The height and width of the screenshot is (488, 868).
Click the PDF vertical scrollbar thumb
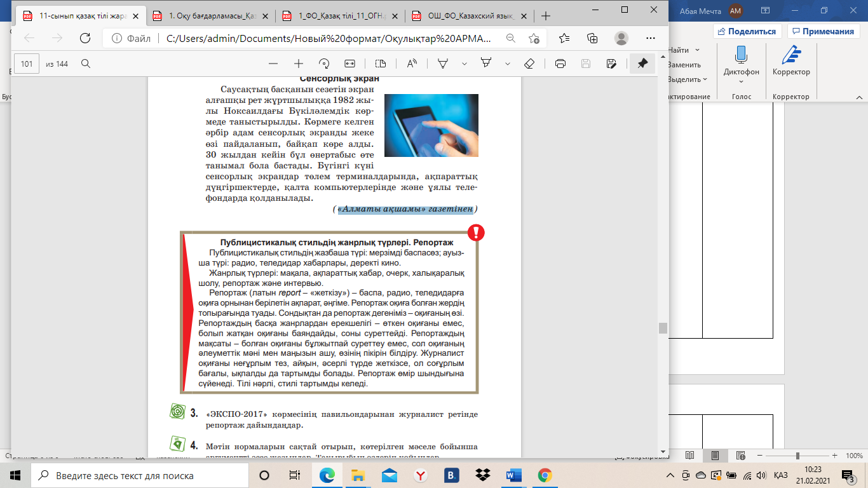[663, 328]
